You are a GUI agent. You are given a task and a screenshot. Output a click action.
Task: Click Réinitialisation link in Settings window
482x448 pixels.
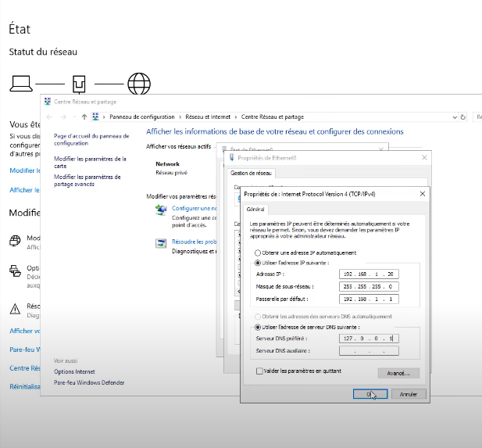pos(24,386)
